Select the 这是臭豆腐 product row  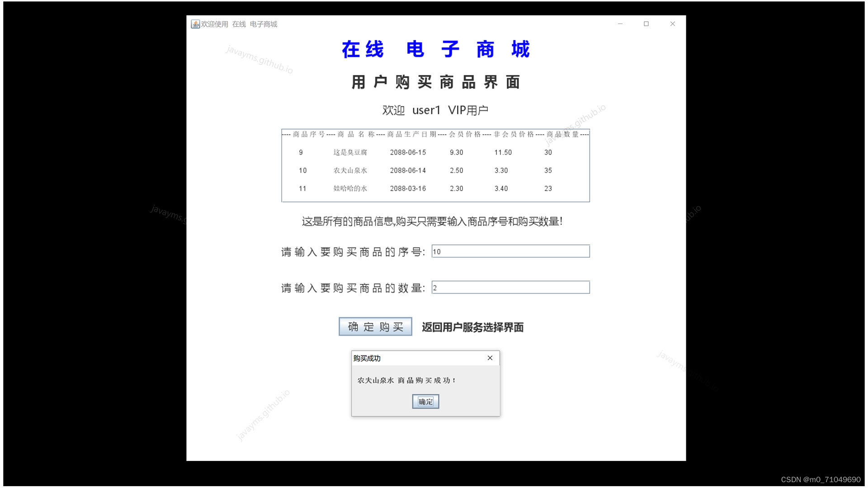click(x=350, y=152)
